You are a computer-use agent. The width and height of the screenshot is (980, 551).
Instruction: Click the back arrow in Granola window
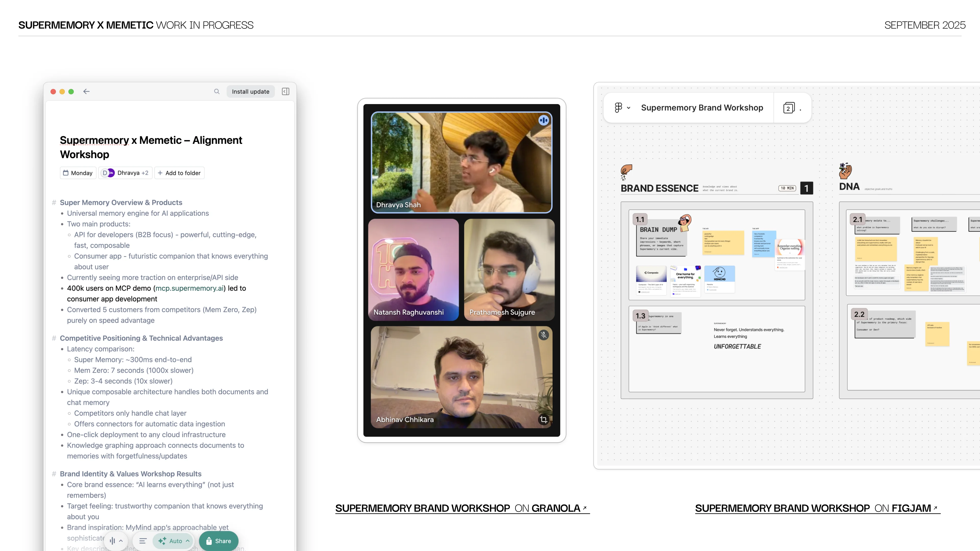[86, 91]
